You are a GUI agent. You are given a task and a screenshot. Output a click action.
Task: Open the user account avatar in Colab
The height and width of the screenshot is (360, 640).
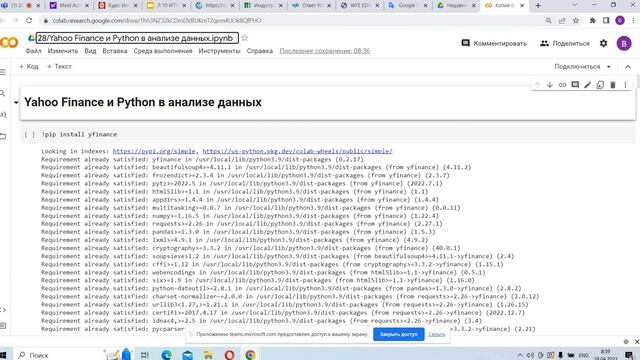pos(624,43)
